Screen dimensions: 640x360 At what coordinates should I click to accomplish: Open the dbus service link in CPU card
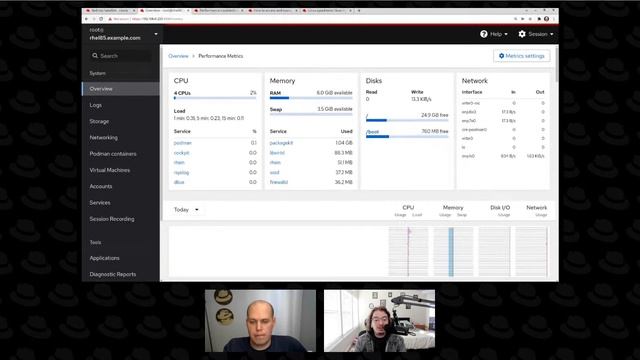tap(179, 182)
